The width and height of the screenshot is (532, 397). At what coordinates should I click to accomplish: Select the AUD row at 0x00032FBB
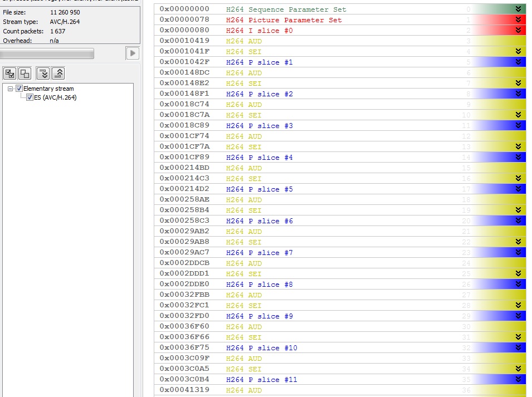click(340, 295)
